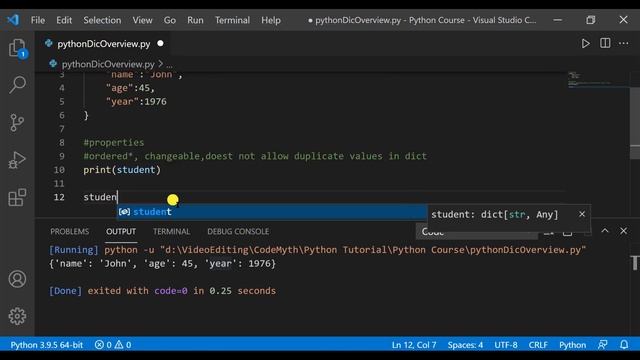Screen dimensions: 640x360
Task: Change the UTF-8 file encoding
Action: 506,344
